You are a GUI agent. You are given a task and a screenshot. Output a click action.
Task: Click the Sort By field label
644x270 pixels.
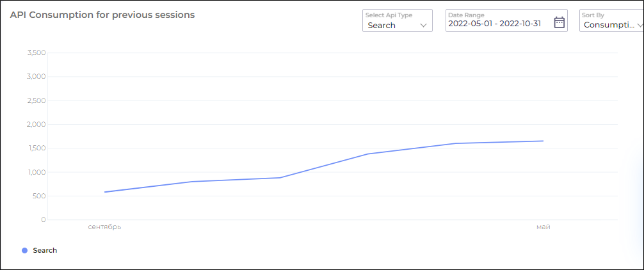tap(592, 15)
